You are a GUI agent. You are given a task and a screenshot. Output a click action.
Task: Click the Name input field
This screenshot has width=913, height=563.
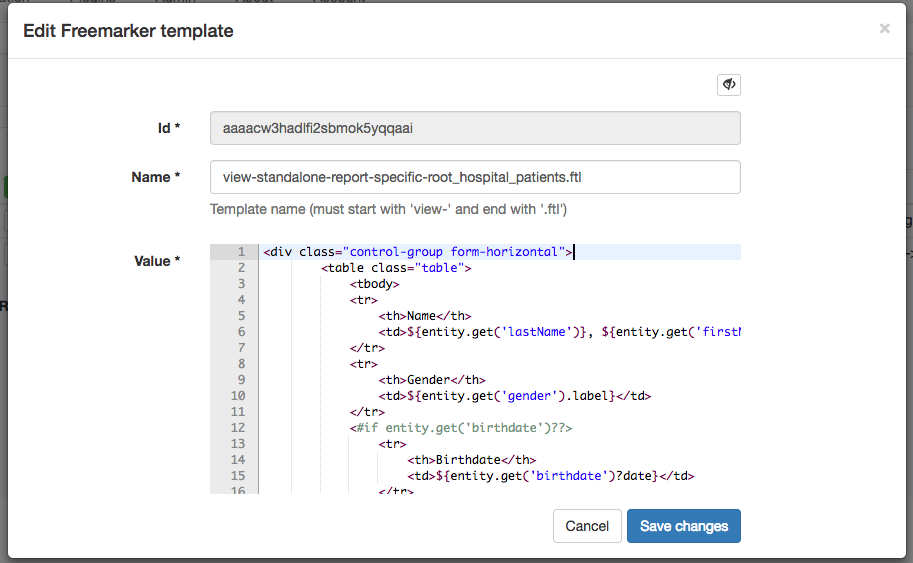pyautogui.click(x=475, y=177)
